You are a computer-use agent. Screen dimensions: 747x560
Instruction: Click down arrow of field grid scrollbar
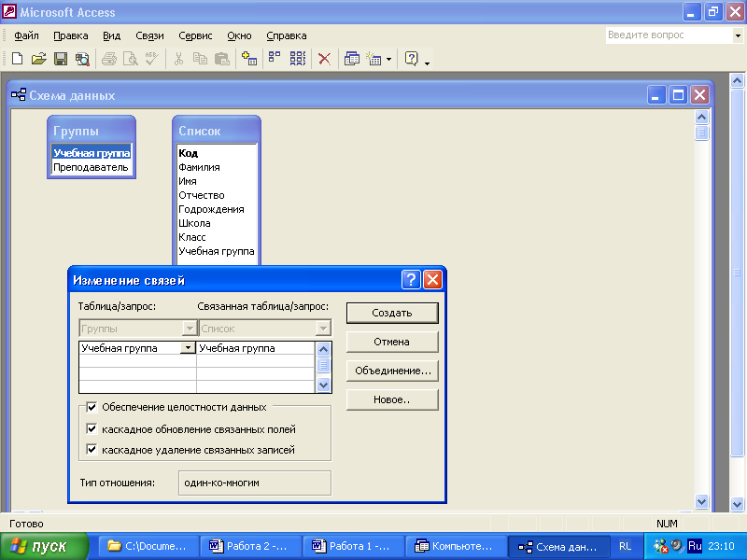(x=323, y=385)
